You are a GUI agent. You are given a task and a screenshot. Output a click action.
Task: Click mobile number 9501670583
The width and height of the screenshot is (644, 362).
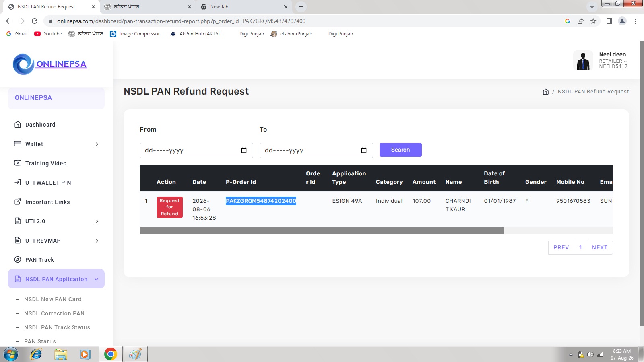(x=573, y=201)
